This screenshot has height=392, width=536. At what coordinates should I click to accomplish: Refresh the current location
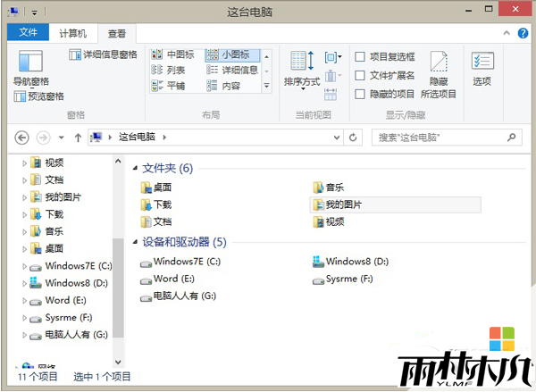click(x=353, y=138)
